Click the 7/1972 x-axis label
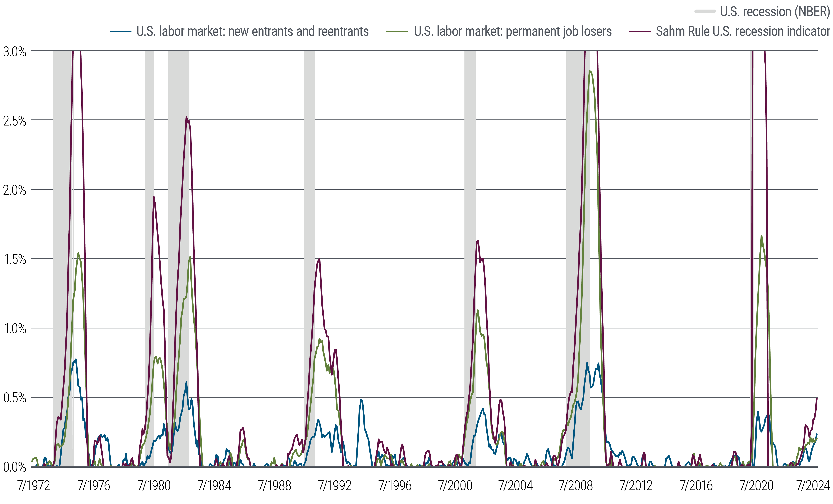This screenshot has width=833, height=504. click(33, 486)
